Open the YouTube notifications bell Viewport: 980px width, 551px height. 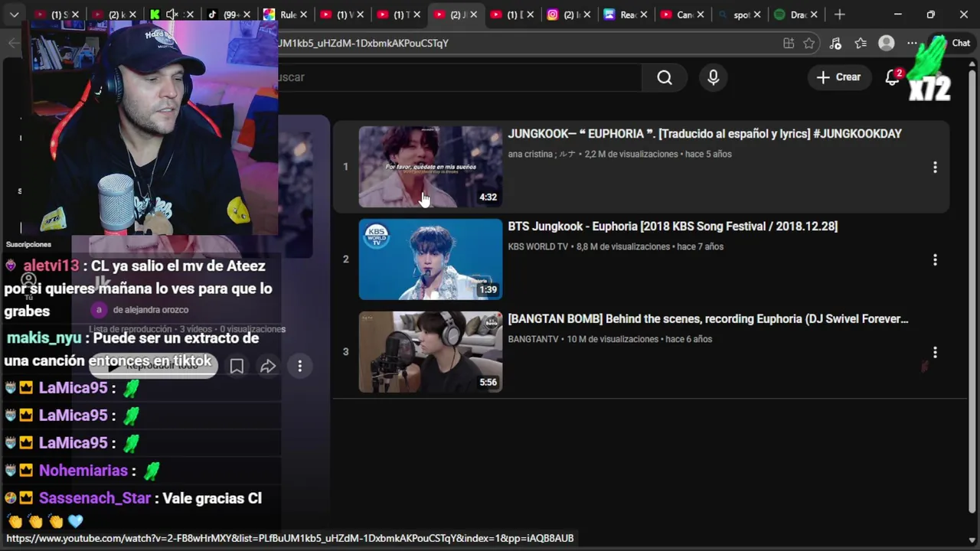point(893,77)
